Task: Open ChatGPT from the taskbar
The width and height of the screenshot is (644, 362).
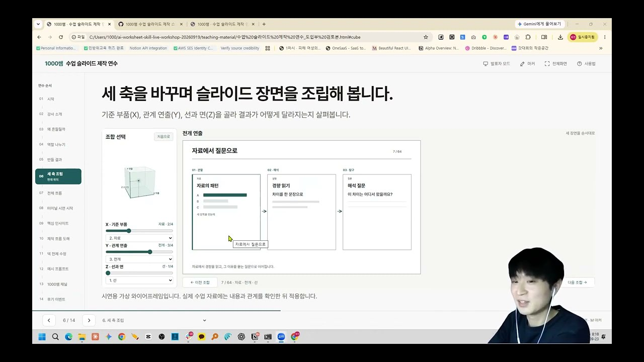Action: pos(242,337)
